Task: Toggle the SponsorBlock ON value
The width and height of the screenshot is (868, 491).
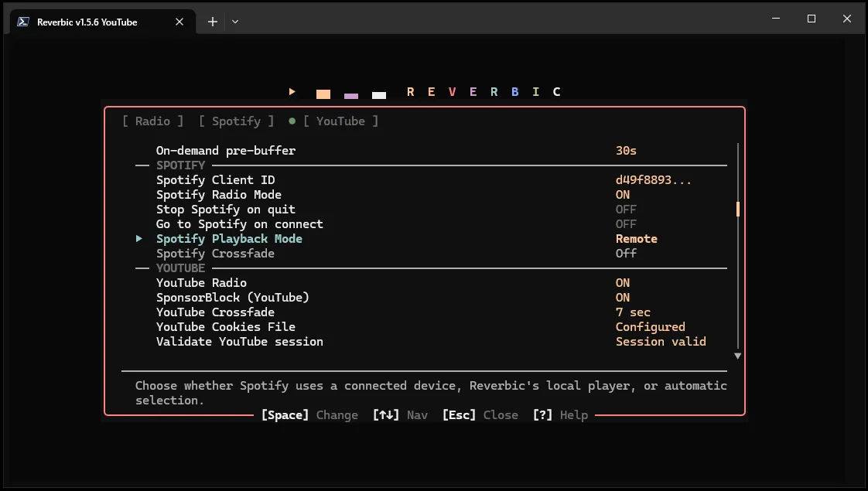Action: [623, 298]
